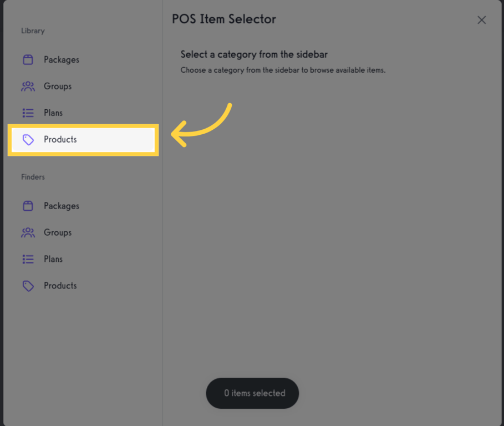Click the Plans list icon under Finders
504x426 pixels.
point(28,259)
